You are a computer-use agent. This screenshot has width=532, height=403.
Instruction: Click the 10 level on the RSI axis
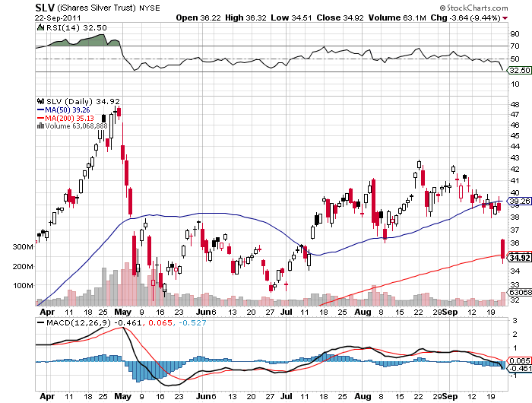(515, 84)
